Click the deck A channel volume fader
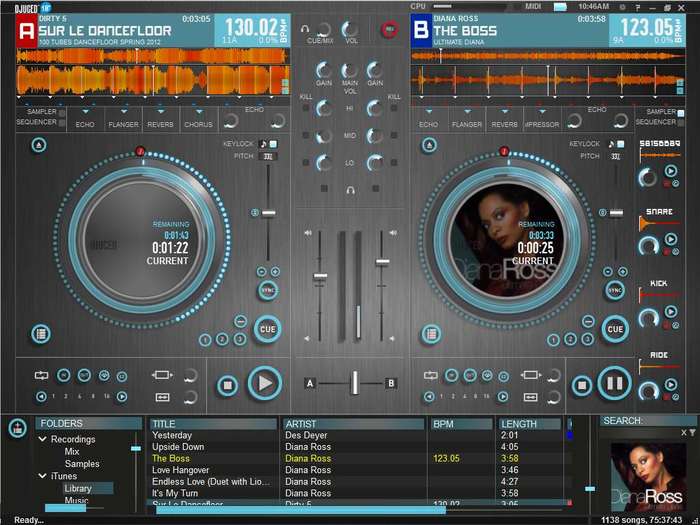Image resolution: width=700 pixels, height=525 pixels. 320,276
